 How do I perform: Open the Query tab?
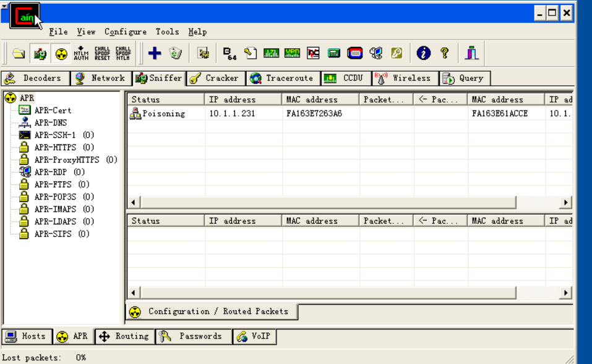[465, 78]
